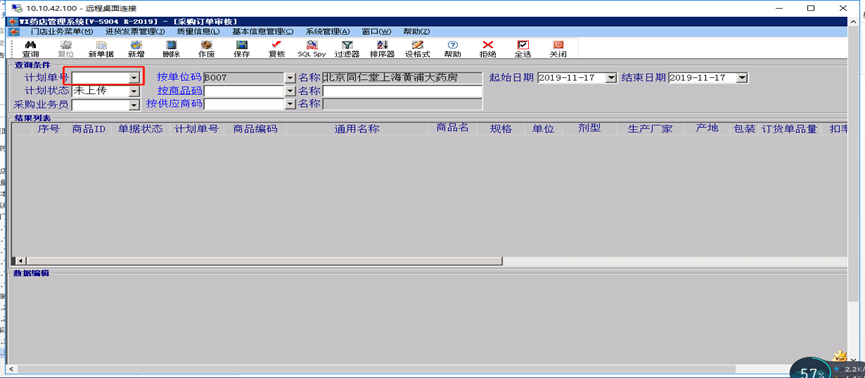
Task: Open the 结束日期 date dropdown
Action: 742,78
